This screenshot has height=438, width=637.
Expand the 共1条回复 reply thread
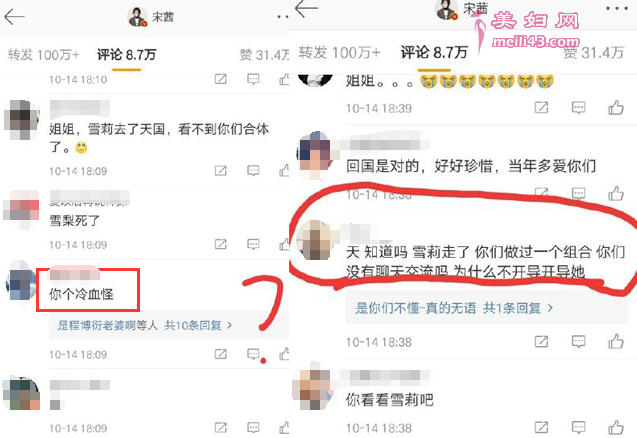click(x=518, y=308)
